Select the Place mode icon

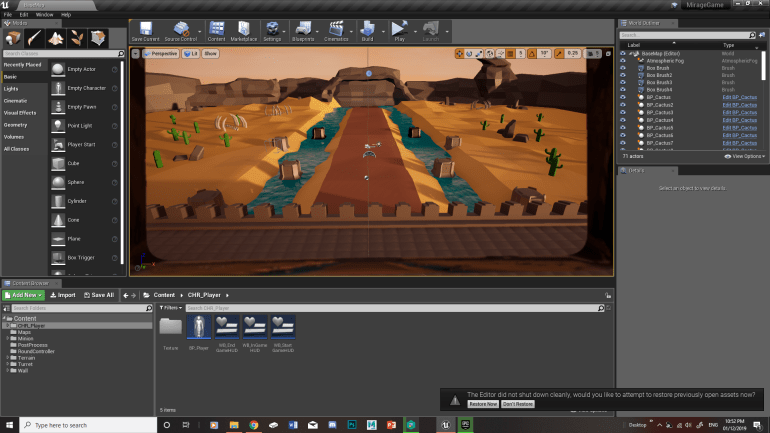(13, 38)
